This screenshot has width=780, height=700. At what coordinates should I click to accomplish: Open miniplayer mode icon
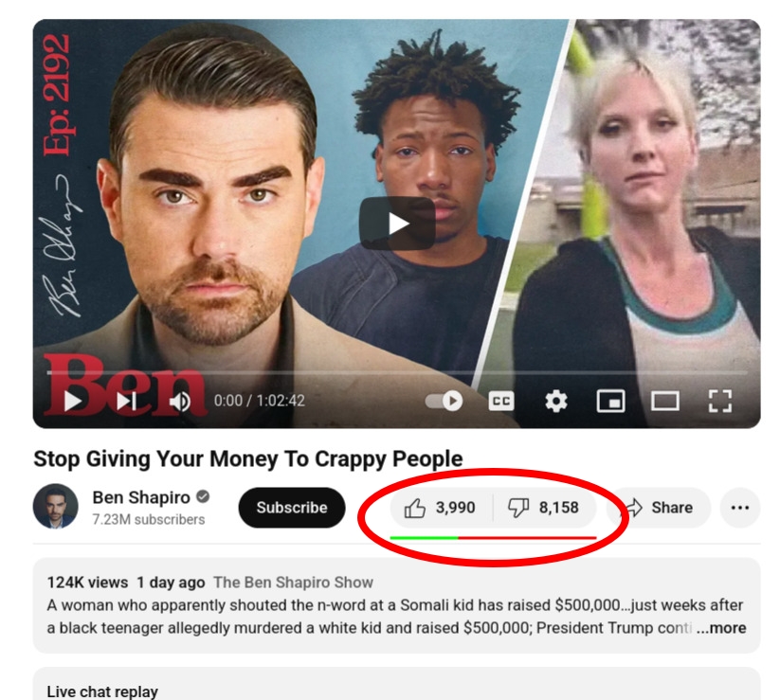tap(610, 401)
